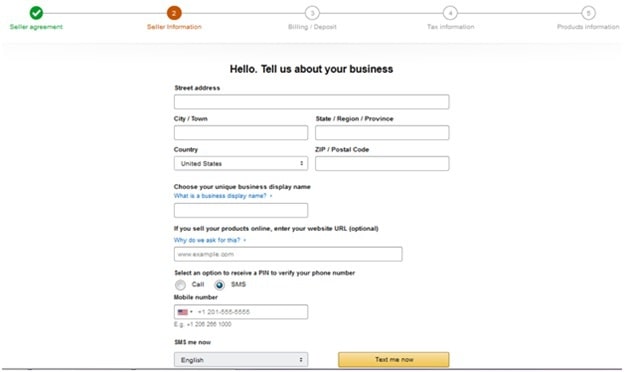Click the US flag country code selector
The width and height of the screenshot is (624, 372).
pos(183,312)
